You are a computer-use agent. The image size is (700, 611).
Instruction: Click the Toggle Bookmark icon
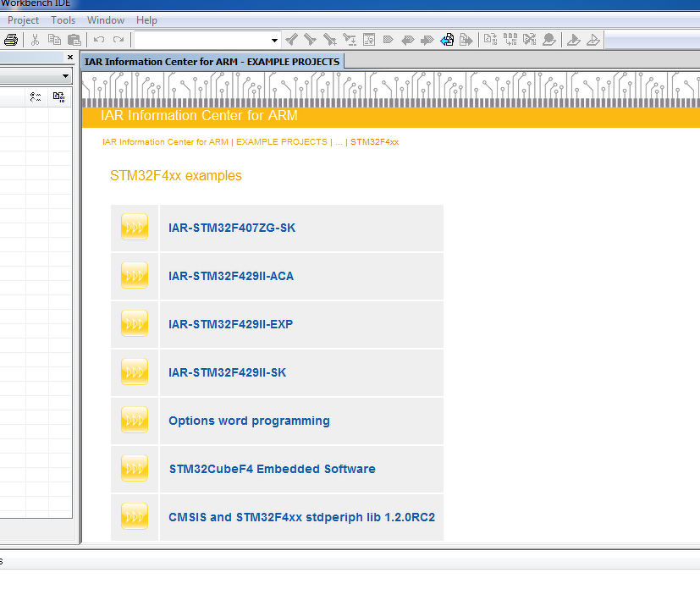click(x=389, y=40)
